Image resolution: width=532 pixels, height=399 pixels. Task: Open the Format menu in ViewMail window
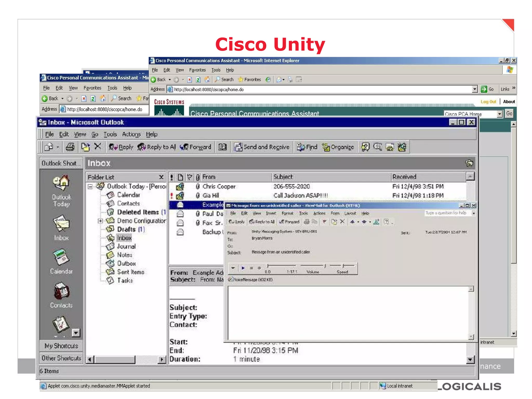(x=287, y=213)
